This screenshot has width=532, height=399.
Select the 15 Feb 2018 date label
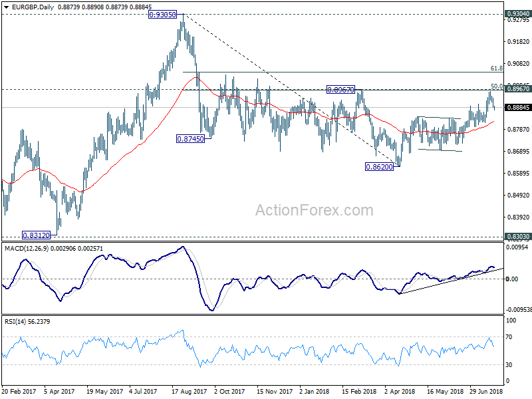point(359,391)
